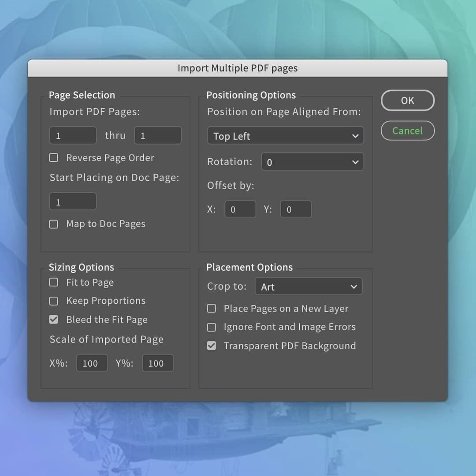Check the Map to Doc Pages option
Screen dimensions: 476x476
click(x=53, y=224)
